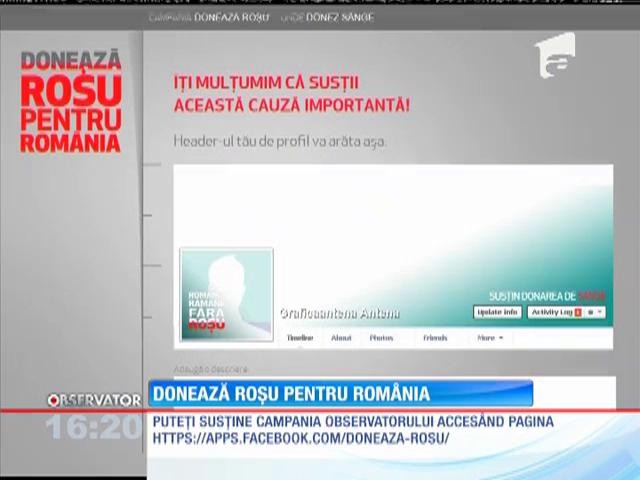This screenshot has height=480, width=640.
Task: Click the 16:20 clock display
Action: pos(94,427)
